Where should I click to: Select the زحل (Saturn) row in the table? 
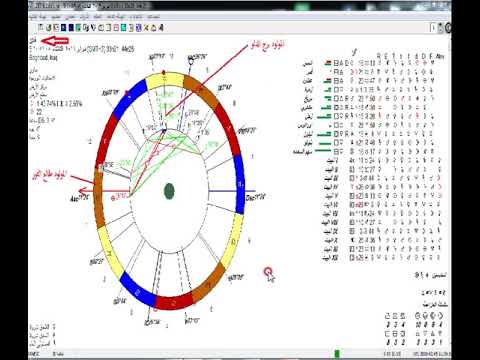[369, 116]
